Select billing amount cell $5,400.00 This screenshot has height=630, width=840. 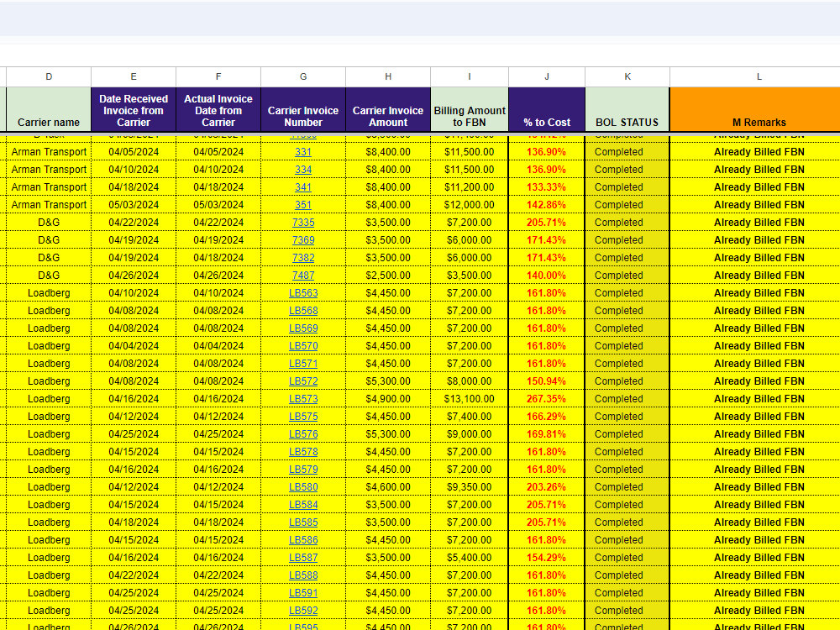click(470, 559)
